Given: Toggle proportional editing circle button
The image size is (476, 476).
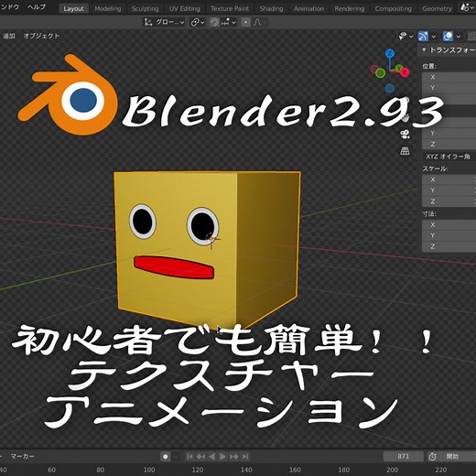Looking at the screenshot, I should (x=245, y=22).
